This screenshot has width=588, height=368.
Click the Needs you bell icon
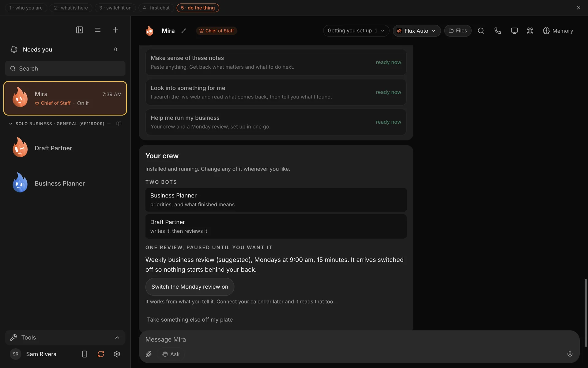pos(14,49)
